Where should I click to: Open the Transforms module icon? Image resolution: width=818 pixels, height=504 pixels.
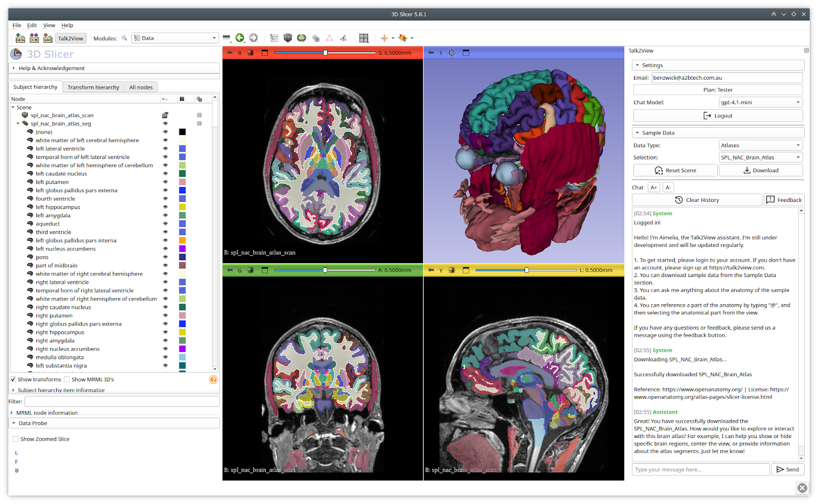pos(316,38)
